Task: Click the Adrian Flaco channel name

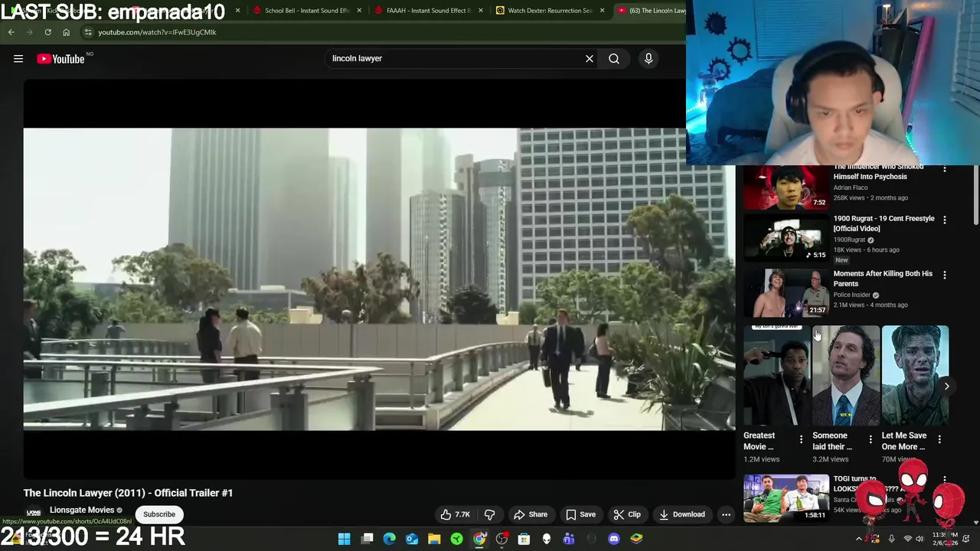Action: [x=851, y=187]
